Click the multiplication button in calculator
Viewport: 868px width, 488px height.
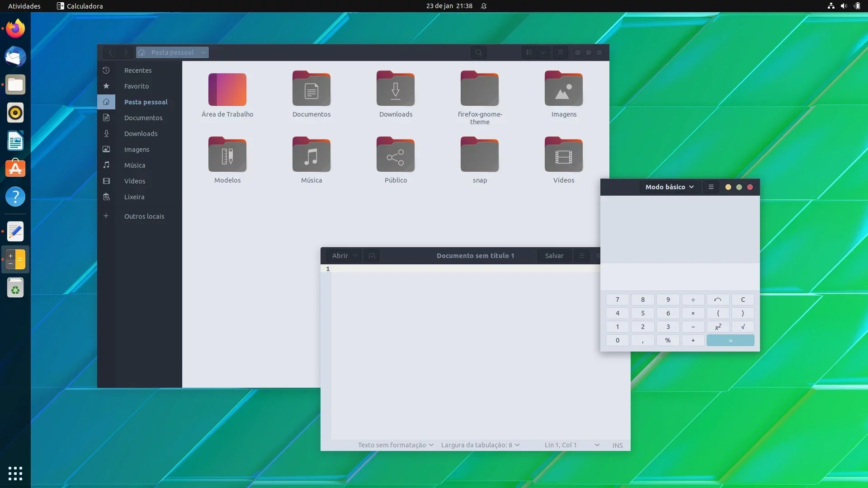(693, 313)
